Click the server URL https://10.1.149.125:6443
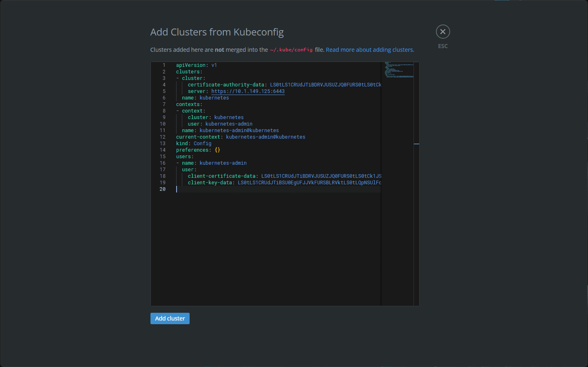 248,91
